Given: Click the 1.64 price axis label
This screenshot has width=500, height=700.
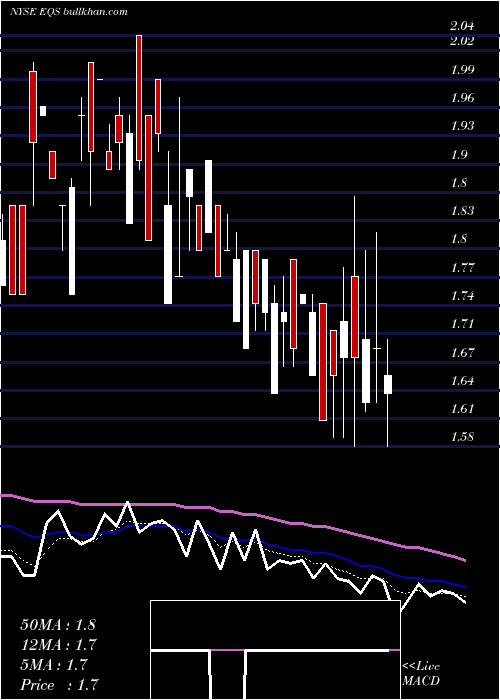Looking at the screenshot, I should (462, 380).
